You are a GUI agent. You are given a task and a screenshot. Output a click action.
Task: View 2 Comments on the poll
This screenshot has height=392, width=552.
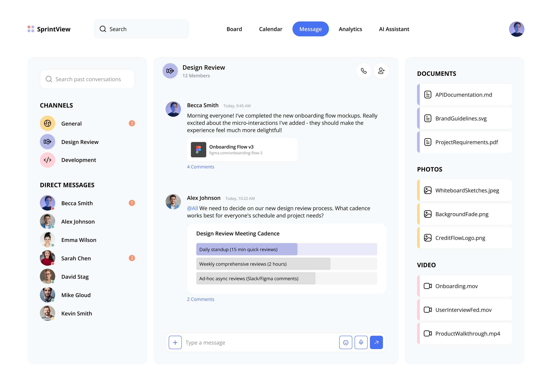click(x=200, y=299)
